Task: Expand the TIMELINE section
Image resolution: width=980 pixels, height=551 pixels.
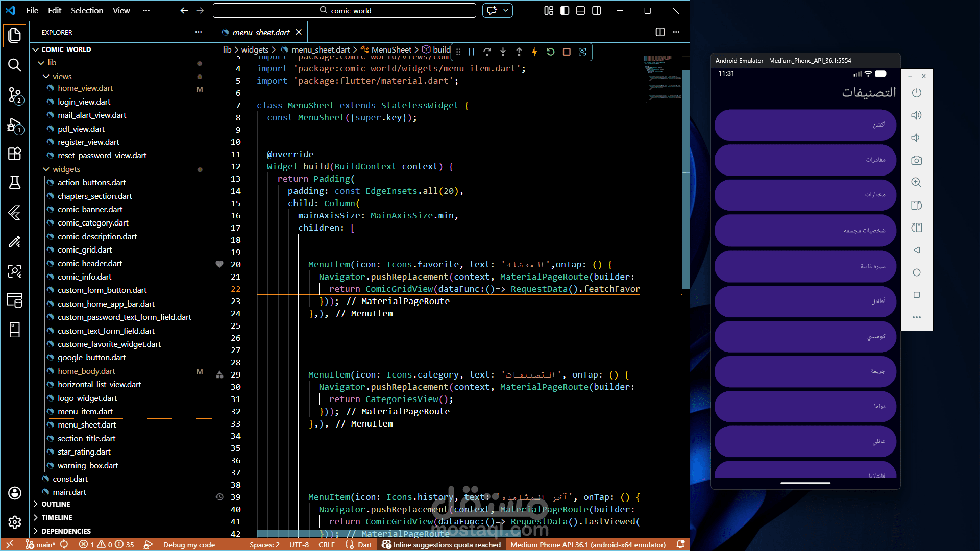Action: coord(57,517)
